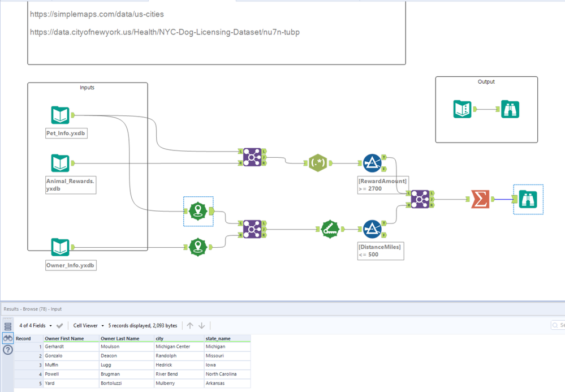Viewport: 565px width, 392px height.
Task: Click the state_name column header
Action: pyautogui.click(x=227, y=338)
